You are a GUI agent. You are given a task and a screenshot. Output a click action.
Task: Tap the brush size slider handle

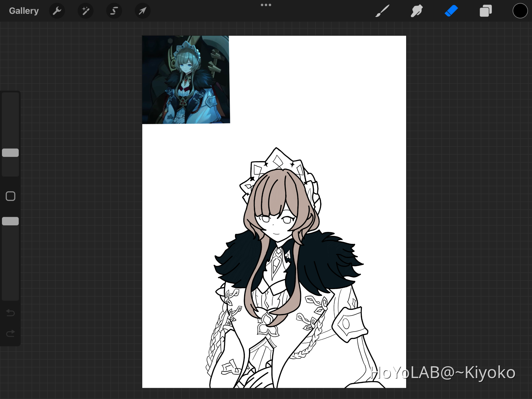tap(10, 153)
